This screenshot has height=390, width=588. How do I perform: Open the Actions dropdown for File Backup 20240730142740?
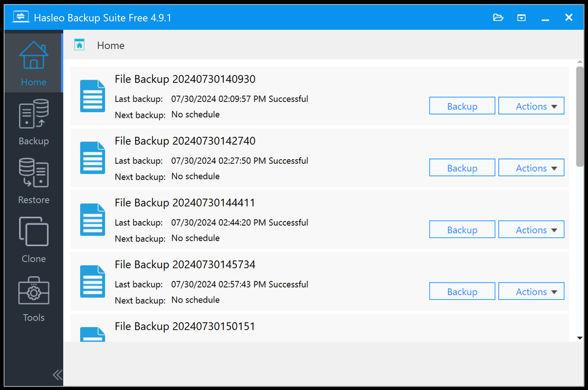pyautogui.click(x=531, y=167)
